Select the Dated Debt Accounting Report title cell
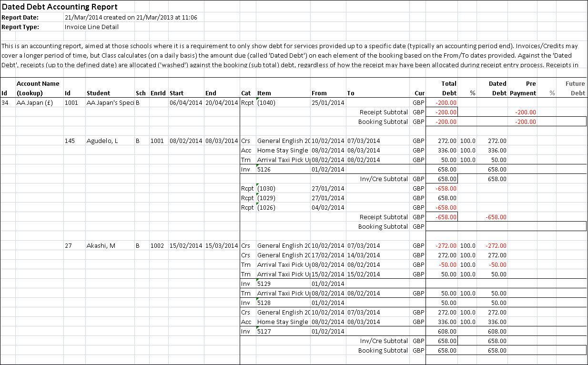 point(60,7)
